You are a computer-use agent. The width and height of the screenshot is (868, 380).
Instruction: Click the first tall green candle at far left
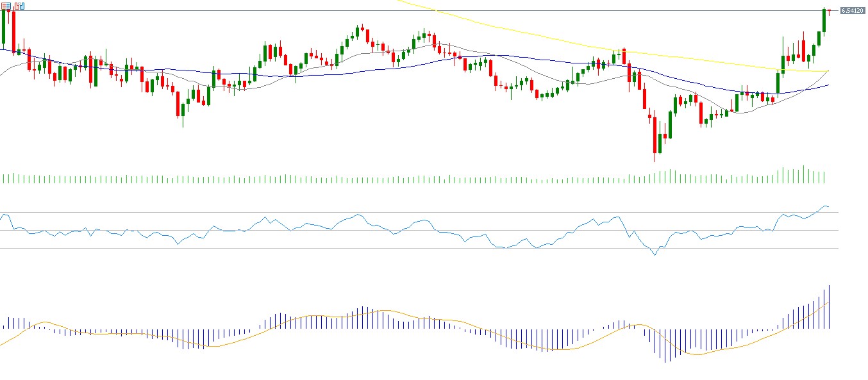click(3, 26)
